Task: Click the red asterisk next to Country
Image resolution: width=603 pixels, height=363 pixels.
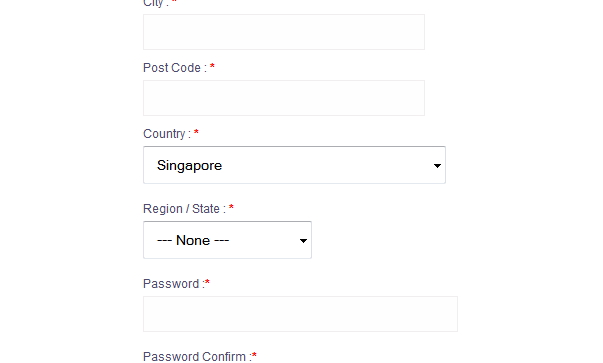Action: click(x=196, y=133)
